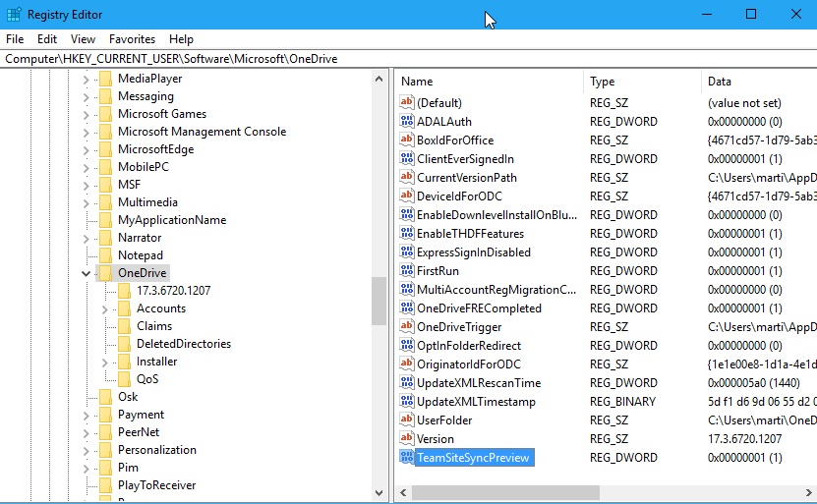This screenshot has width=817, height=504.
Task: Click the Installer folder icon
Action: tap(124, 362)
